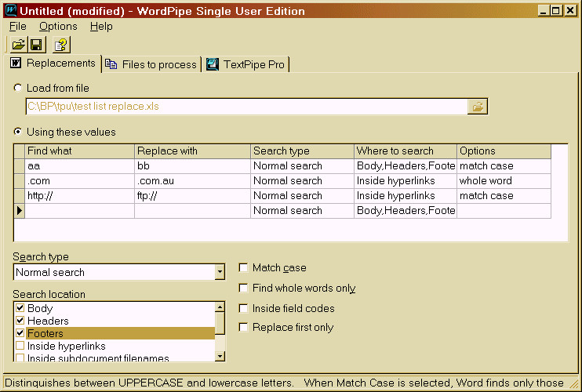Check Inside subdocument filenames location item
This screenshot has width=582, height=392.
coord(20,358)
